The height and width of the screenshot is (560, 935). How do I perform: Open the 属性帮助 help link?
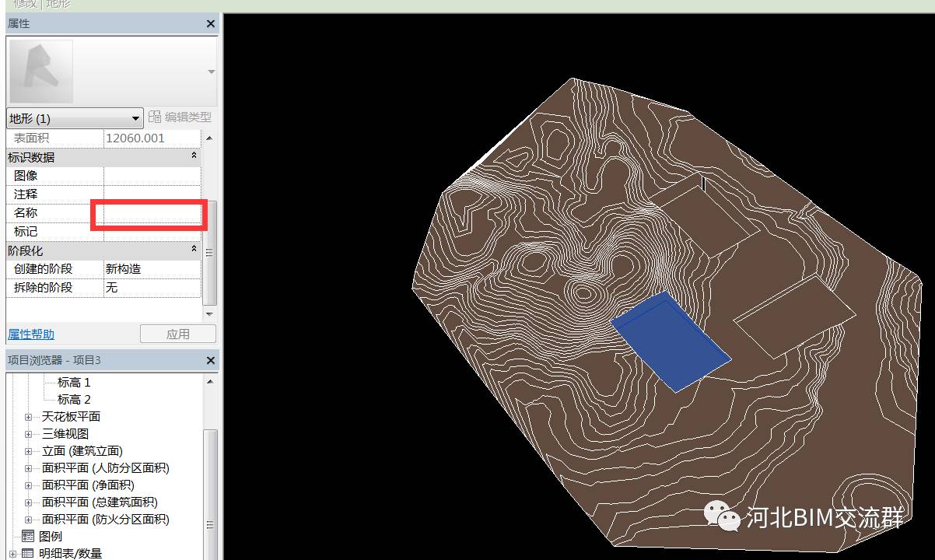tap(31, 334)
